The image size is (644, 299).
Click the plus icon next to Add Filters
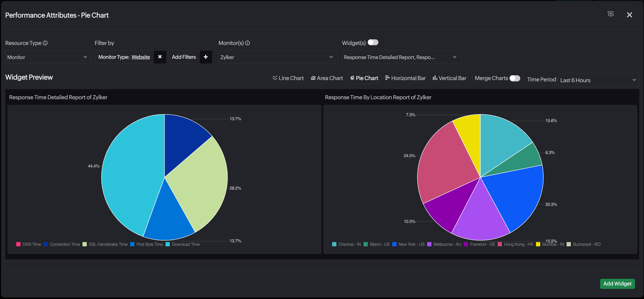206,57
